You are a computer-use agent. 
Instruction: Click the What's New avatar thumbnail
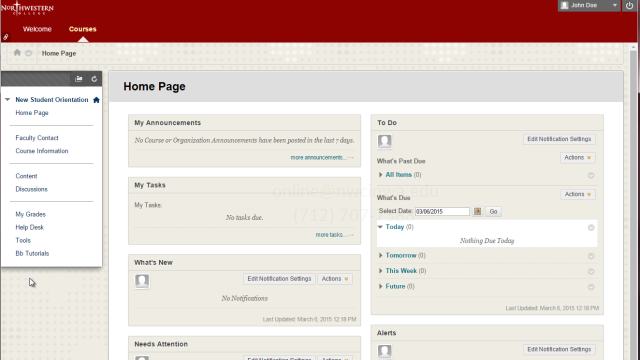pos(142,281)
